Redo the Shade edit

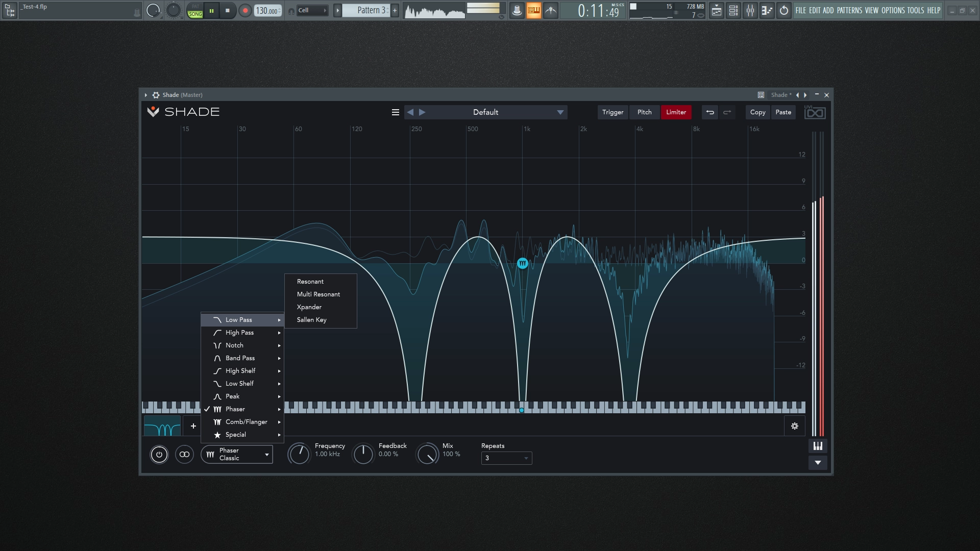click(x=727, y=112)
